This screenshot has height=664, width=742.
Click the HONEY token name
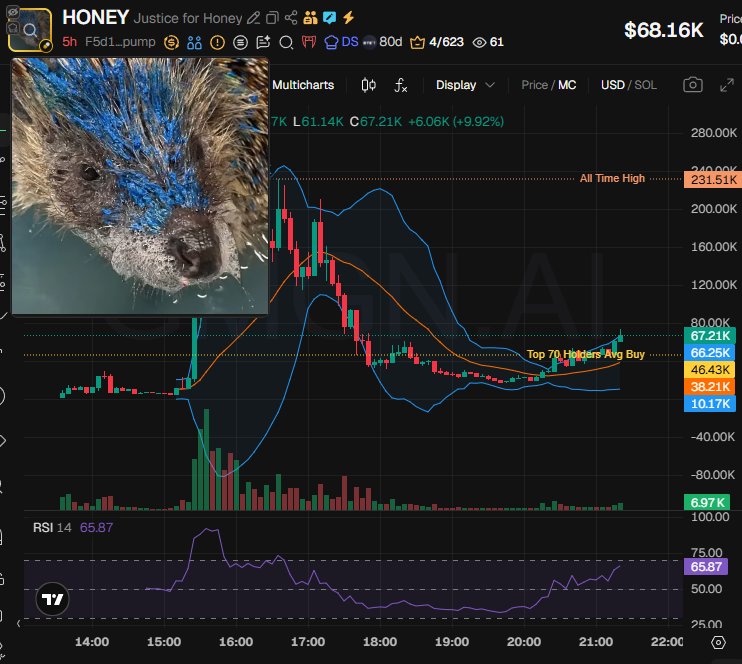pos(96,18)
